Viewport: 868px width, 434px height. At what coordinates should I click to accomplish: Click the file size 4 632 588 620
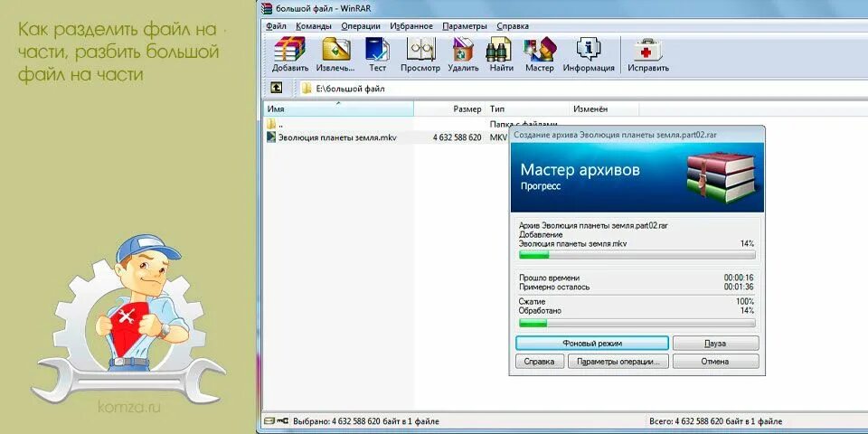tap(457, 137)
